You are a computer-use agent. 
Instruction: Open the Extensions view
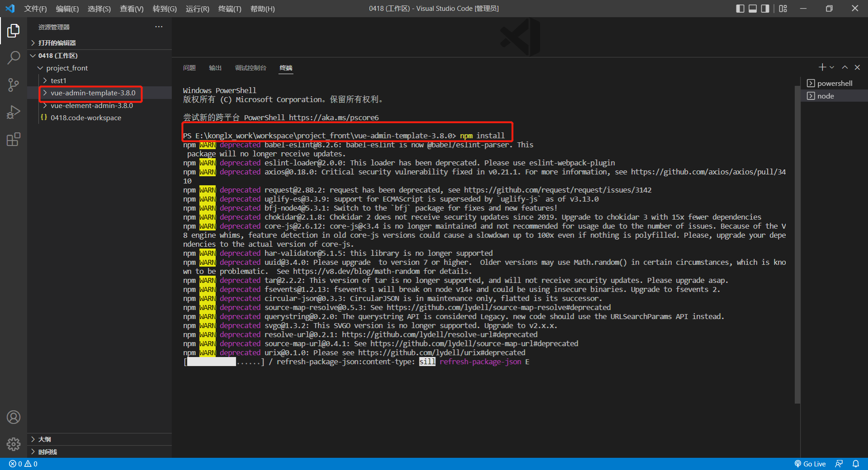pos(14,139)
